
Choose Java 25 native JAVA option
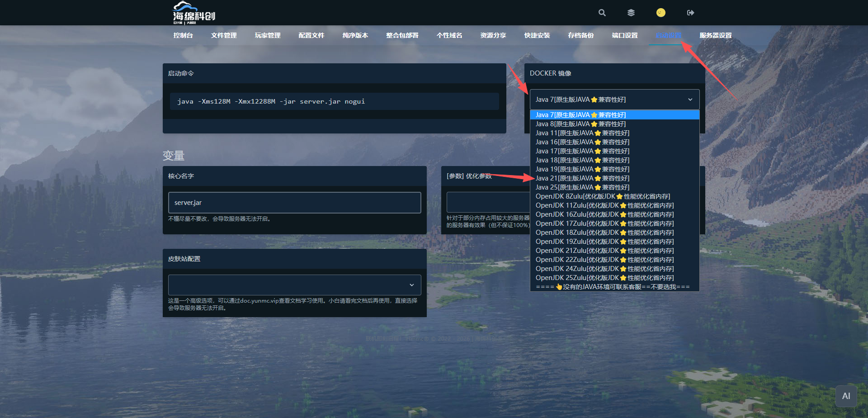pyautogui.click(x=582, y=187)
